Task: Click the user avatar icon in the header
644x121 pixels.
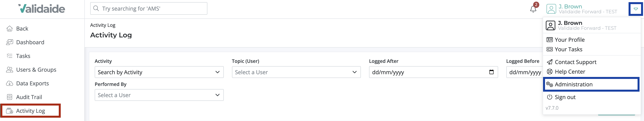Action: point(551,9)
